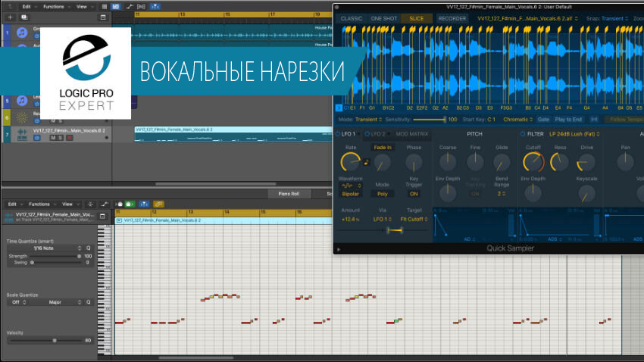Click the instrument icon on track 5
644x362 pixels.
pos(22,100)
